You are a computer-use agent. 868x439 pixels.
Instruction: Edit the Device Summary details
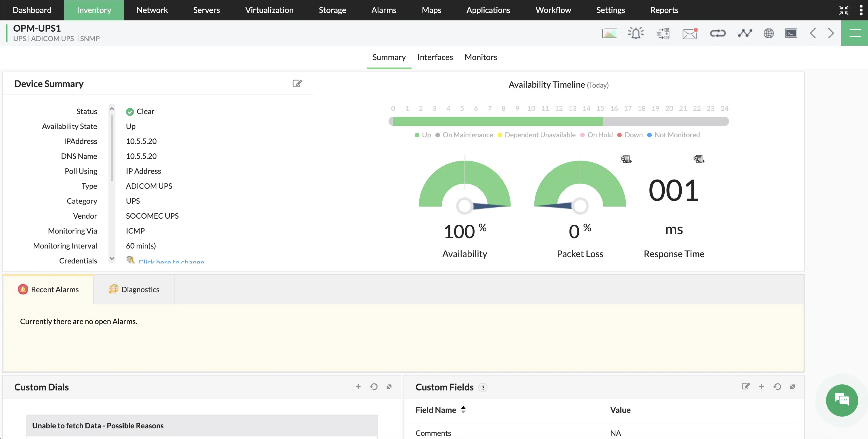click(297, 84)
